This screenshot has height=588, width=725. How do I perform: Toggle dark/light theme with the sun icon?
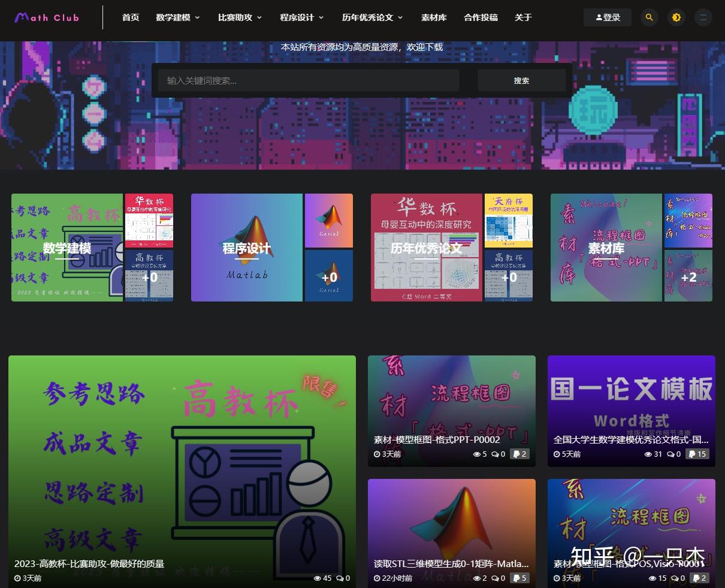676,17
